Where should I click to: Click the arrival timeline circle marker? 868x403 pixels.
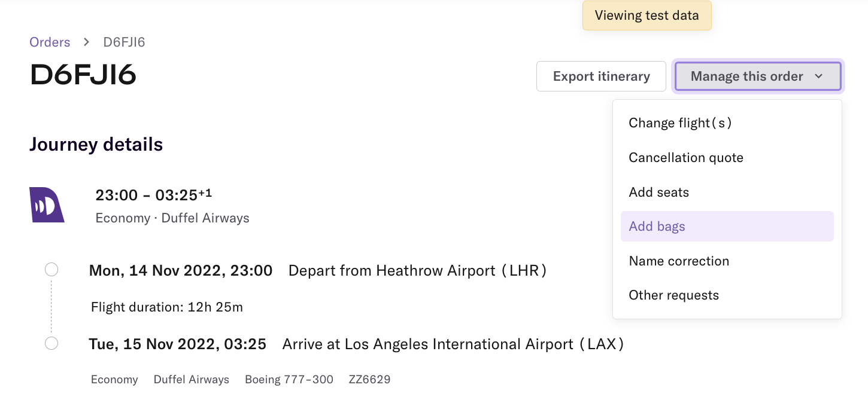coord(51,343)
